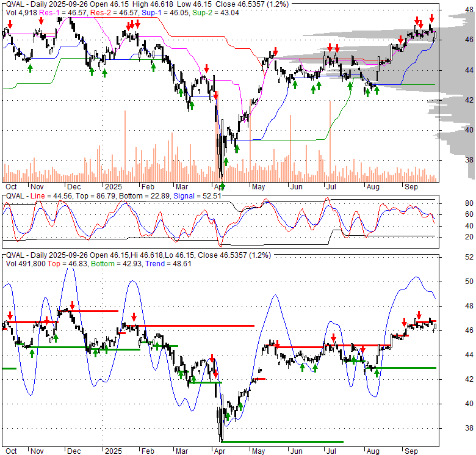Click 'Jul' on the trend chart's date axis

pos(331,451)
